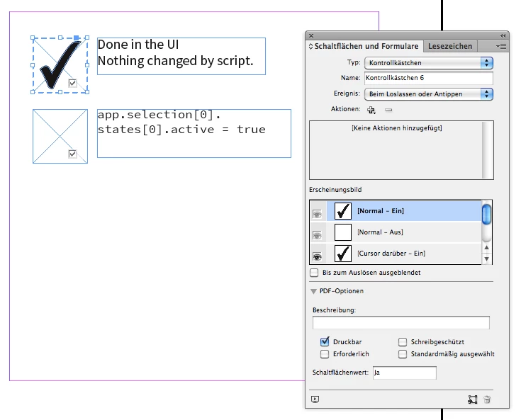Remove action with minus icon
Image resolution: width=521 pixels, height=420 pixels.
(388, 110)
